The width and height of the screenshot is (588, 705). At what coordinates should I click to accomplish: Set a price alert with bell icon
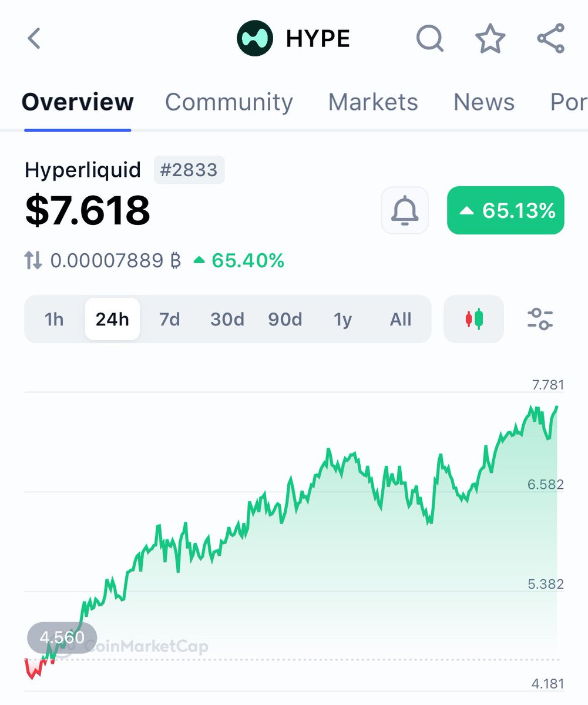pos(404,210)
